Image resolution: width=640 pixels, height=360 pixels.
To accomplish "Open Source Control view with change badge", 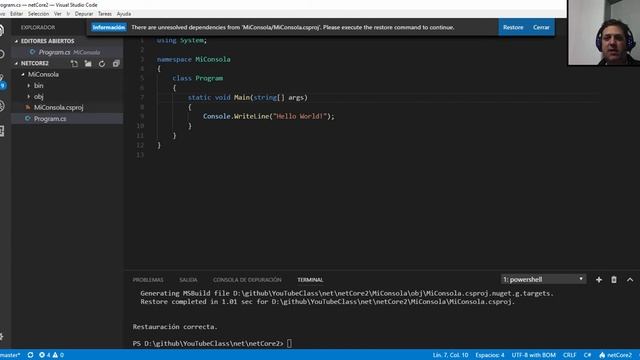I will pos(2,81).
